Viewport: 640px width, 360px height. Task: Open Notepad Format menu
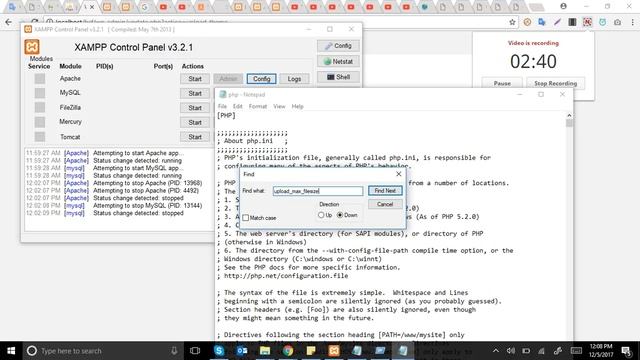[x=258, y=107]
